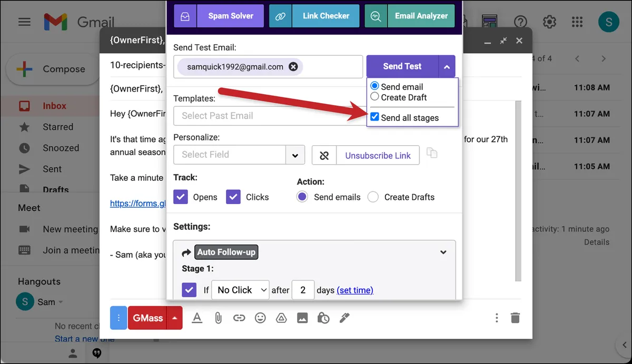This screenshot has height=364, width=632.
Task: Click the broken link icon beside Unsubscribe Link
Action: pyautogui.click(x=324, y=155)
